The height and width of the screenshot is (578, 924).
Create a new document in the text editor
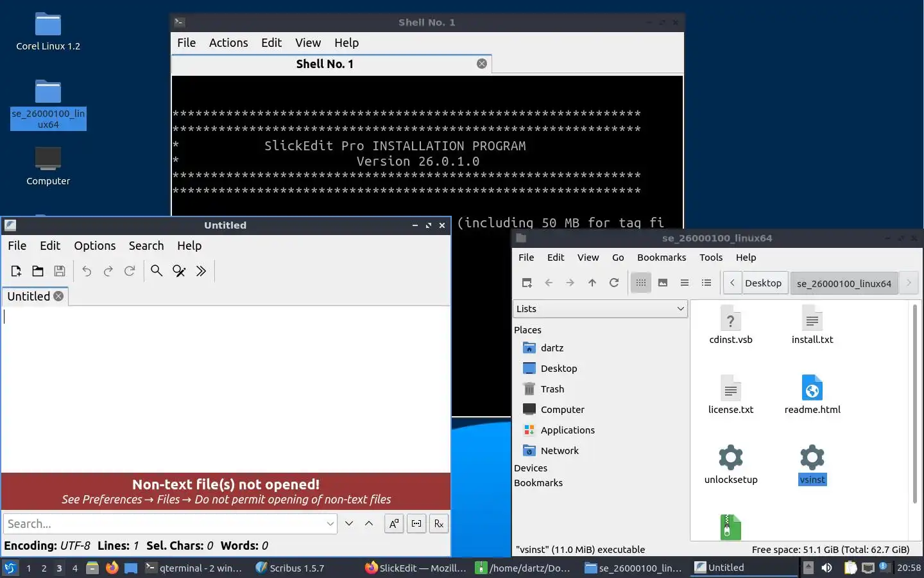click(x=16, y=271)
